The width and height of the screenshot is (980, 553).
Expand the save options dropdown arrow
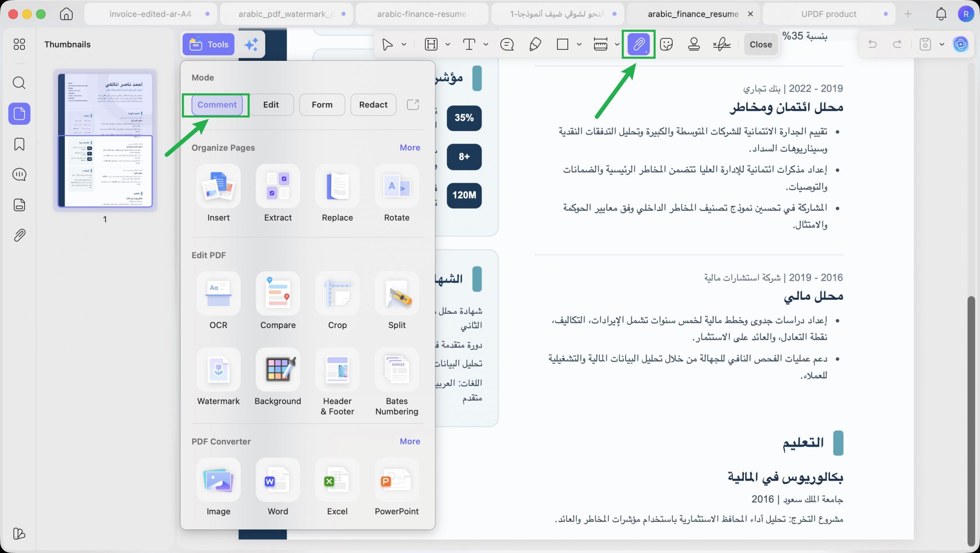click(x=942, y=44)
